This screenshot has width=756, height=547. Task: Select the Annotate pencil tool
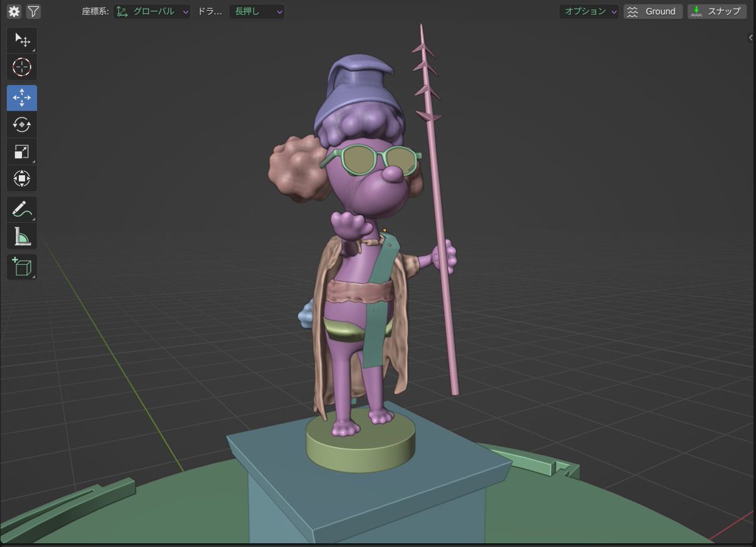(22, 209)
